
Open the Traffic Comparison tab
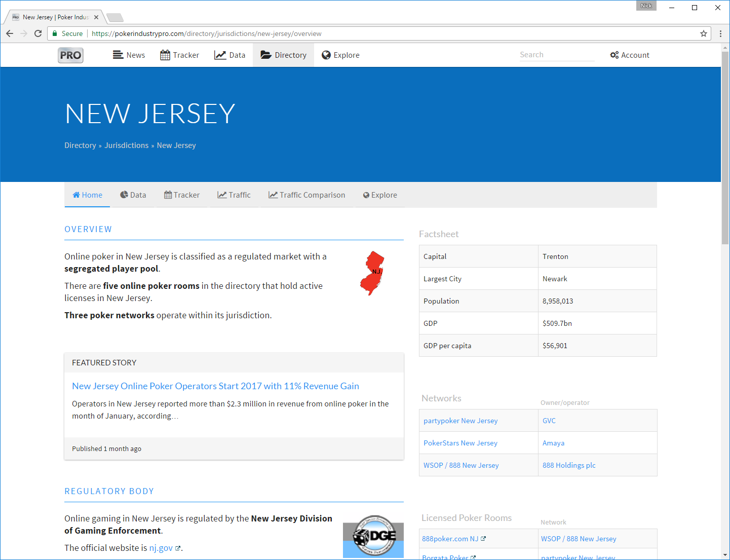point(307,195)
